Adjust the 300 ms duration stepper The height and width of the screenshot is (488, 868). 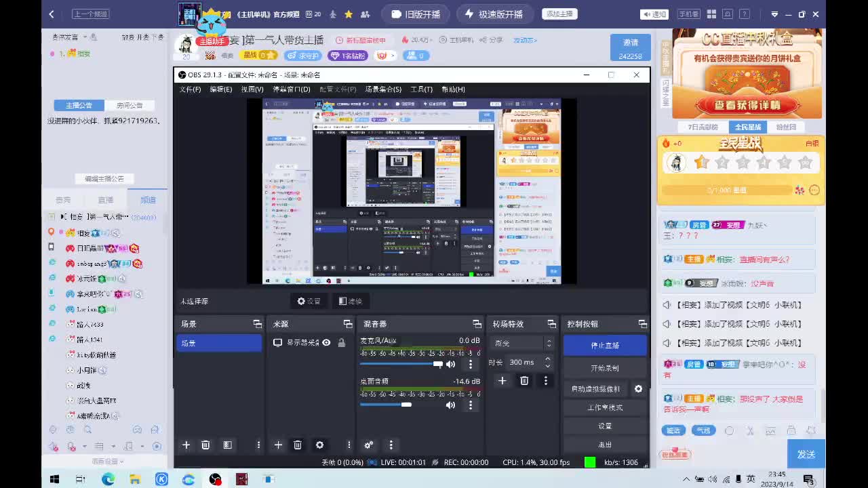click(x=548, y=363)
